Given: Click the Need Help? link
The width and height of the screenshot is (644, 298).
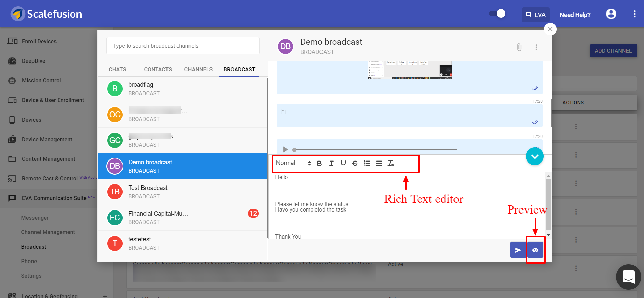Looking at the screenshot, I should point(575,15).
